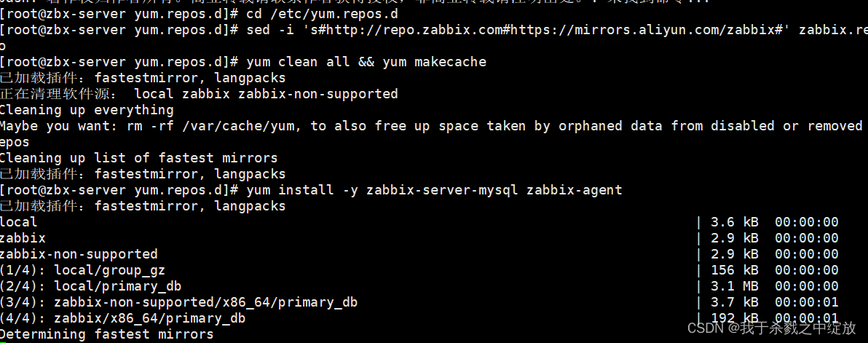This screenshot has width=868, height=343.
Task: Click the 'local zabbix zabbix-non-supported' cleaning repos line
Action: click(267, 94)
